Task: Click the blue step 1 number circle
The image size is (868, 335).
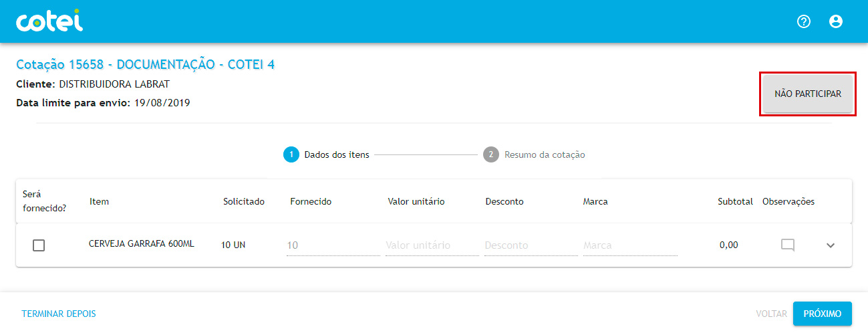Action: coord(291,154)
